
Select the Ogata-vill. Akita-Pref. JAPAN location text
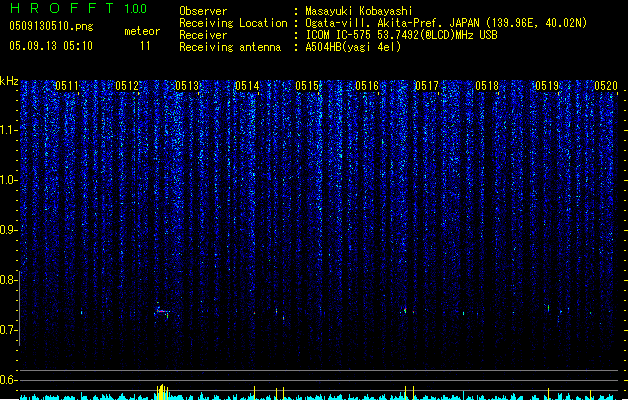click(x=446, y=23)
